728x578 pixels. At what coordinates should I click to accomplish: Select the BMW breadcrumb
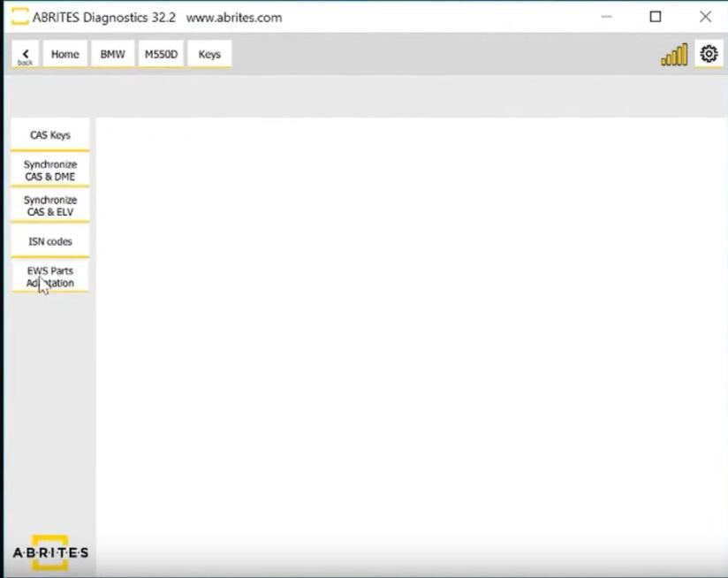point(113,54)
